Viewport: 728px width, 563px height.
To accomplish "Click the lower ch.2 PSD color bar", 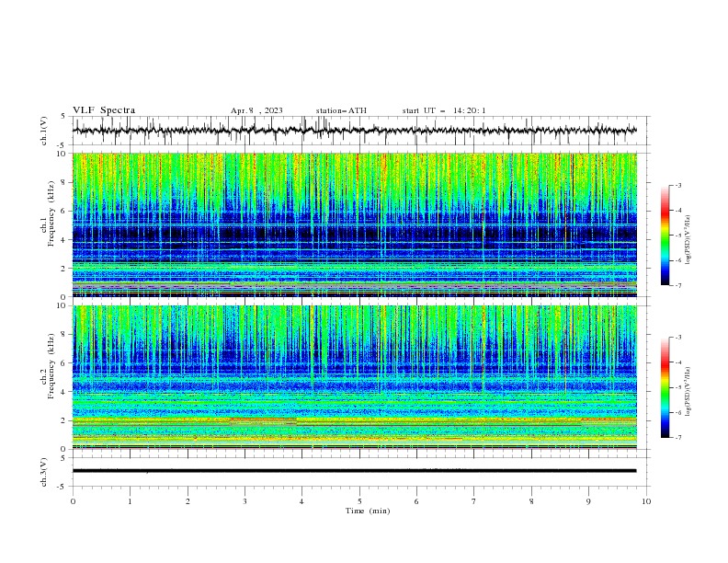I will click(665, 387).
